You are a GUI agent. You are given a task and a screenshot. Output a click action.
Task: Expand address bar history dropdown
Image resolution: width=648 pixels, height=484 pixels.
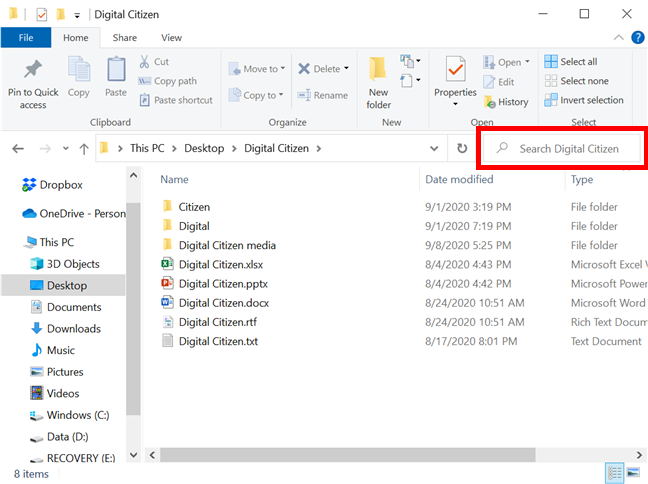434,148
